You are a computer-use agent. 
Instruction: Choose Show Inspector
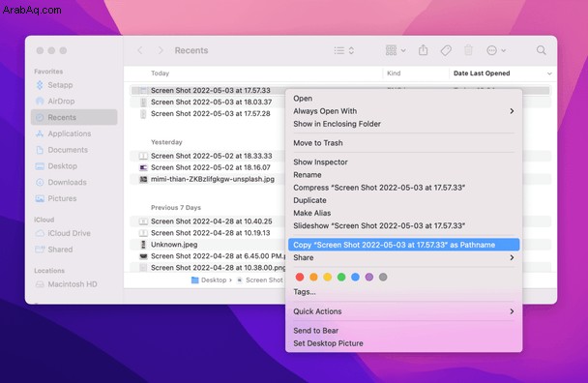[404, 162]
